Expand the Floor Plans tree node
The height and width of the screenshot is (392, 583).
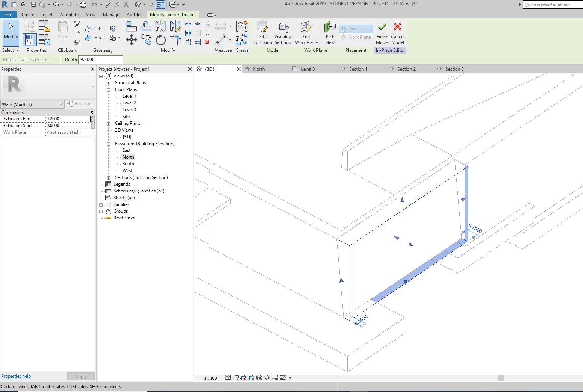(108, 89)
